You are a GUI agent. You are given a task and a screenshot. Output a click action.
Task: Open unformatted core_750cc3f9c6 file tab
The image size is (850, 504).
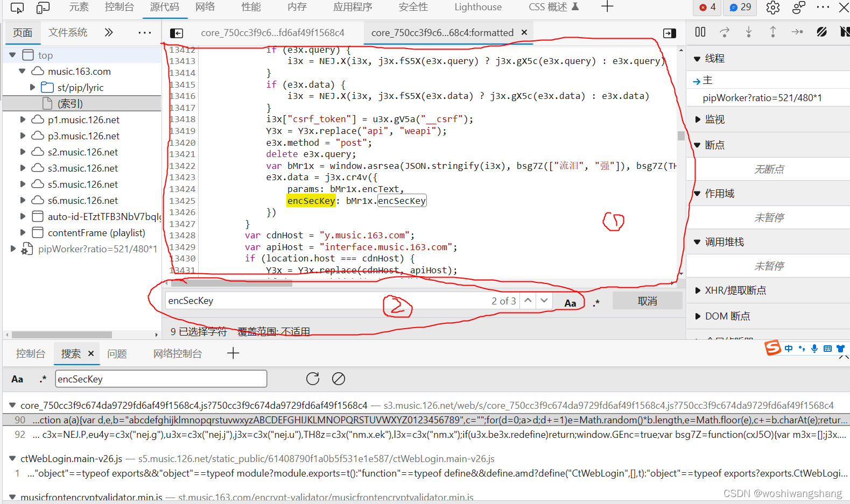(272, 33)
